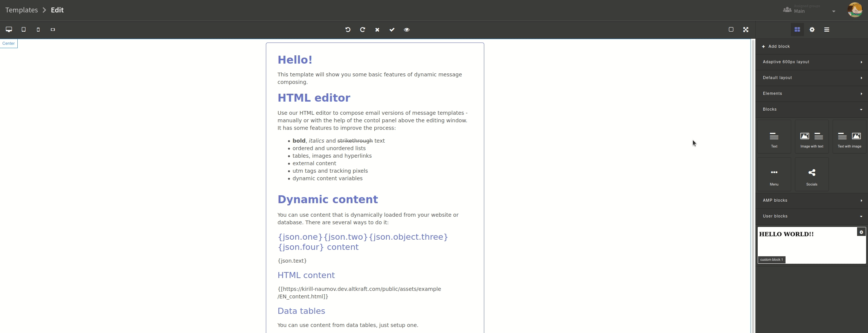Click the {json.text} placeholder
The height and width of the screenshot is (333, 868).
tap(292, 261)
